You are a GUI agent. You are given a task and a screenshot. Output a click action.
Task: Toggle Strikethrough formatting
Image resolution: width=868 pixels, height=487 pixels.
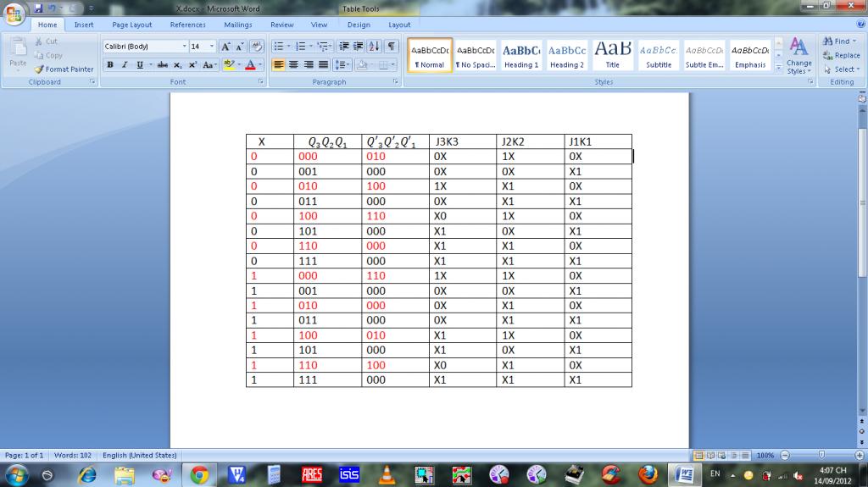(x=162, y=64)
